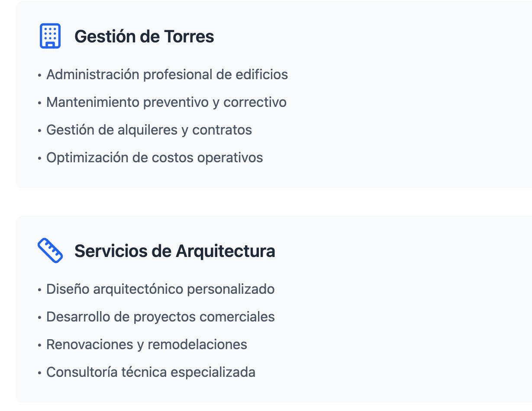This screenshot has height=411, width=532.
Task: Click 'Gestión de alquileres y contratos'
Action: 149,130
